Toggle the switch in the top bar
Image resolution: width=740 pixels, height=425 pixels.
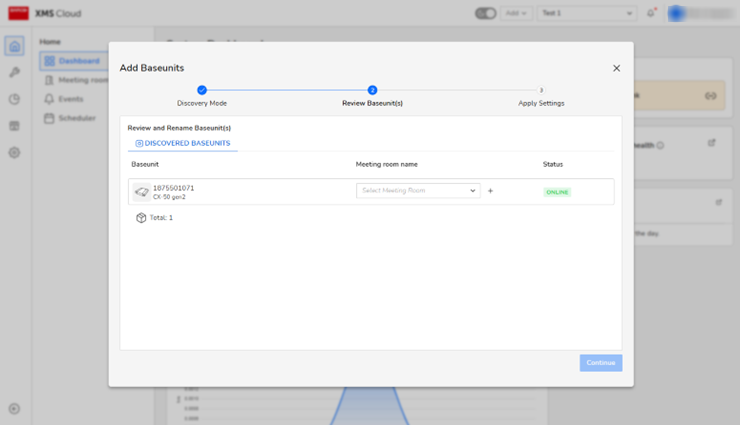pyautogui.click(x=486, y=13)
